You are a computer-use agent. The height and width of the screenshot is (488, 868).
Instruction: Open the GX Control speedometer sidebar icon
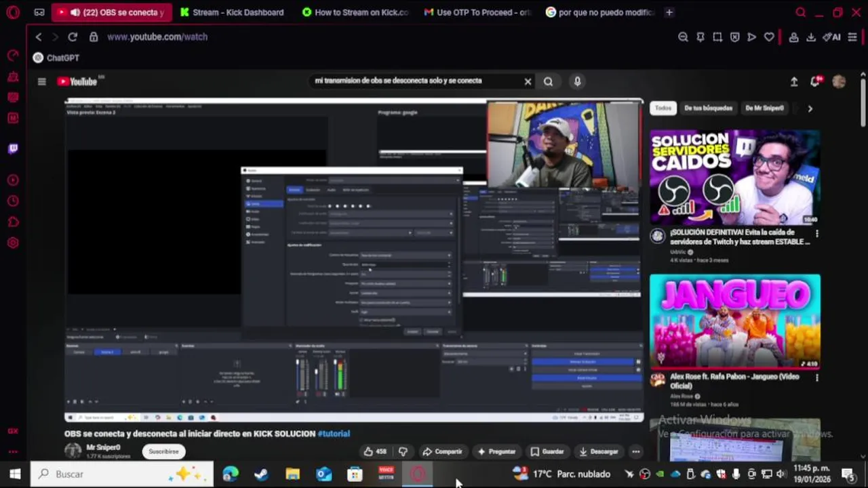[x=12, y=56]
